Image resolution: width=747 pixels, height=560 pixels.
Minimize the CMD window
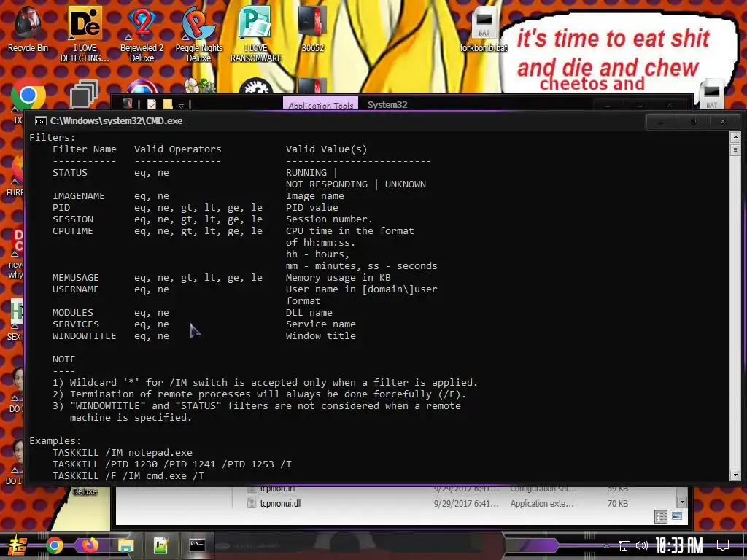click(x=661, y=122)
